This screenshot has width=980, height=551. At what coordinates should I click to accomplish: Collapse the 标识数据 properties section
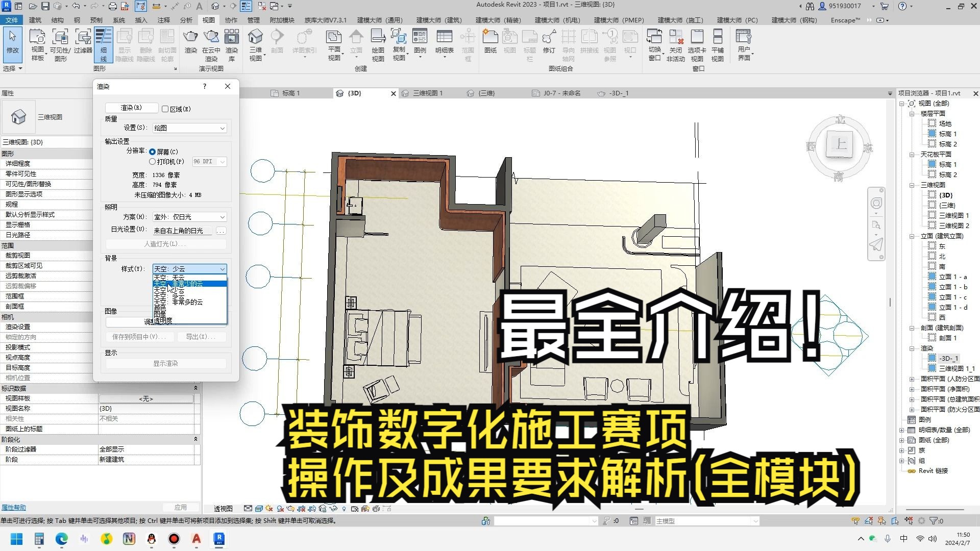195,388
